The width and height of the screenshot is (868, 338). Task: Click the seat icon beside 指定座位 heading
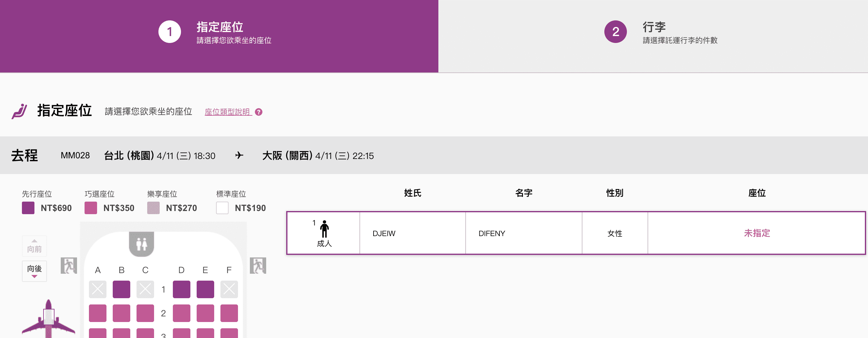19,111
